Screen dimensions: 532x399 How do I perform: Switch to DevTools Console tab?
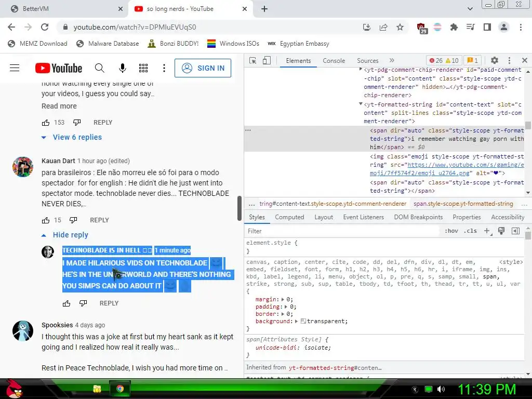click(x=334, y=61)
